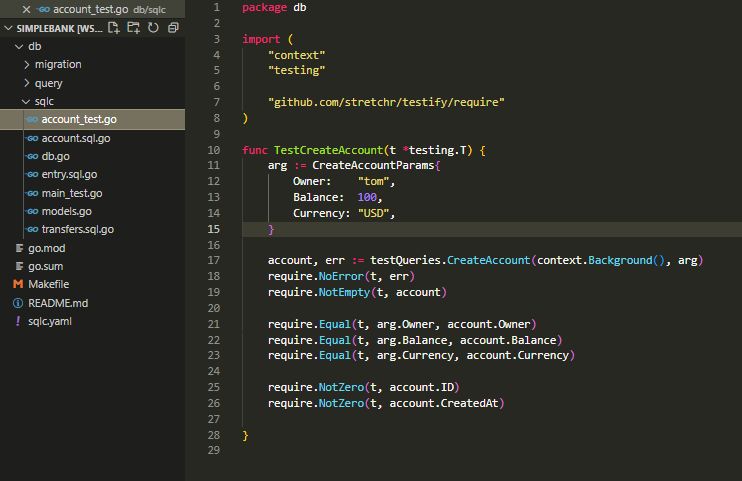Click the "context" import on line 4

point(296,55)
